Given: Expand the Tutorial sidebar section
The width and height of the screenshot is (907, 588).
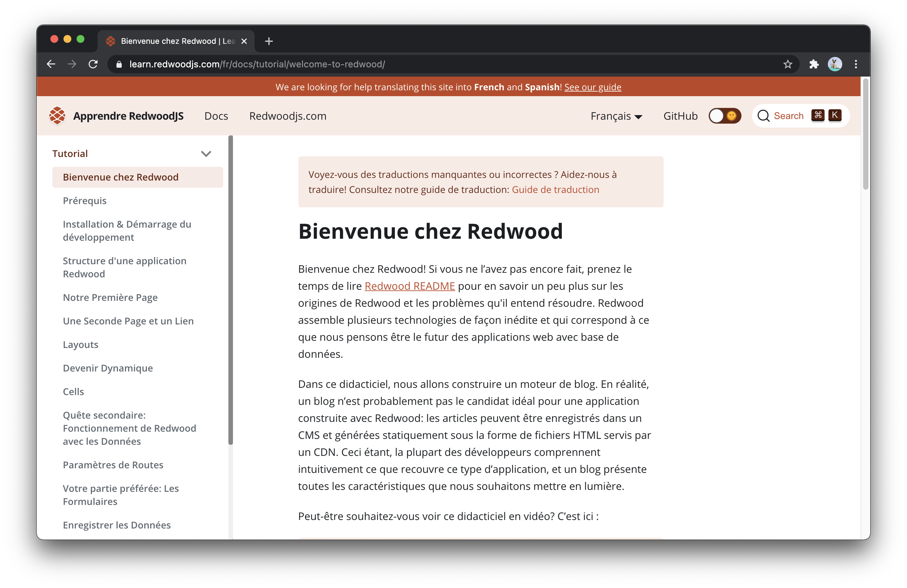Looking at the screenshot, I should 206,153.
